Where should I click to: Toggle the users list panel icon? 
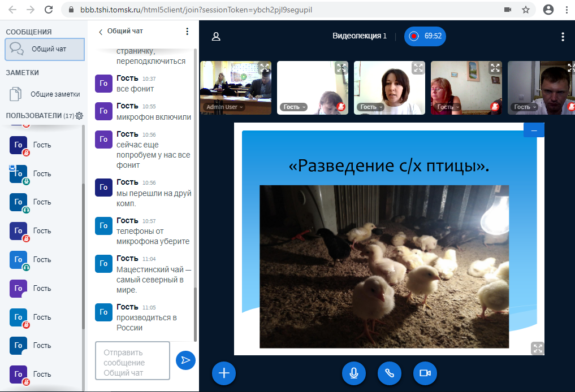tap(215, 37)
